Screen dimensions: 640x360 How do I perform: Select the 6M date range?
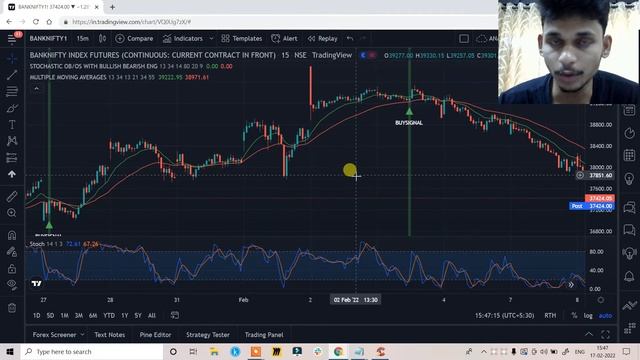click(93, 316)
